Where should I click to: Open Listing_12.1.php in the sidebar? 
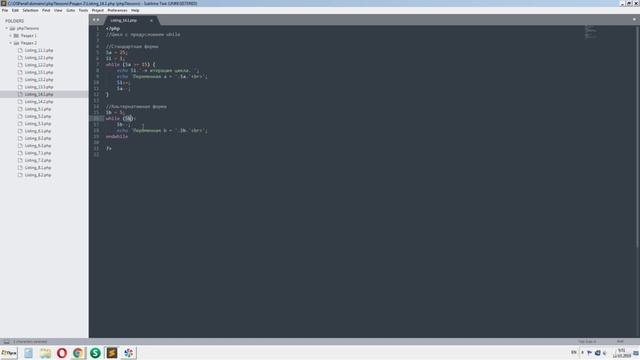39,58
